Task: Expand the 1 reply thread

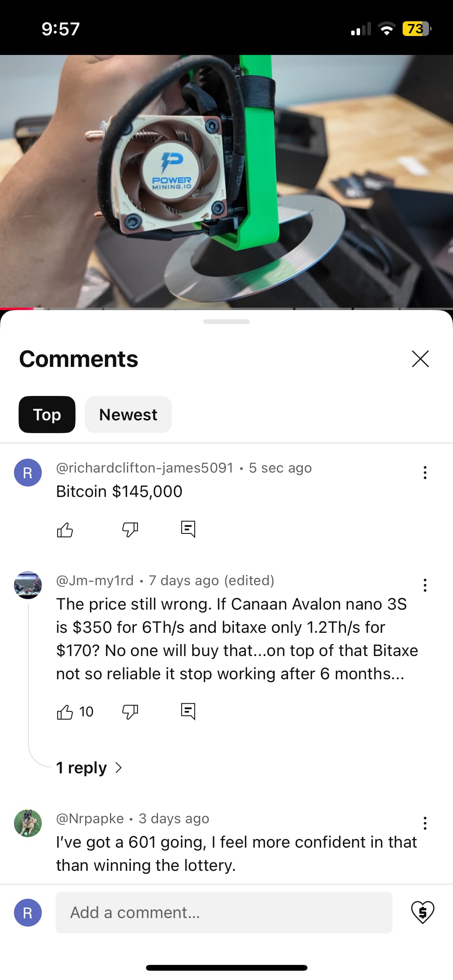Action: (89, 768)
